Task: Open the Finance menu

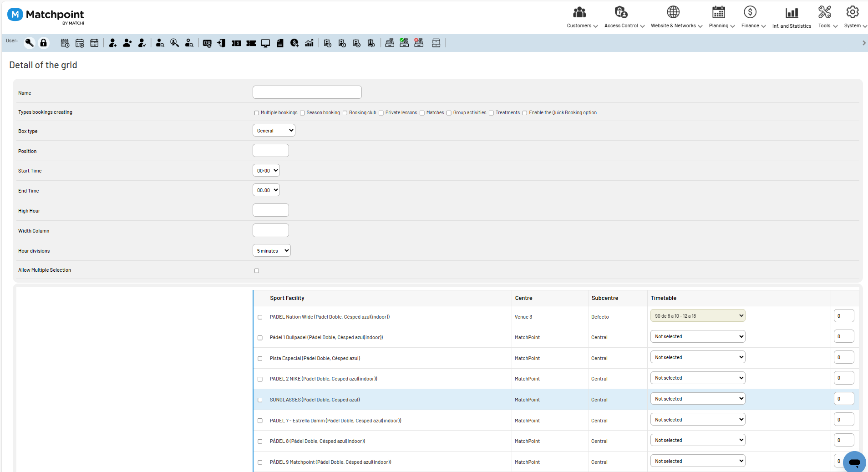Action: pyautogui.click(x=753, y=17)
